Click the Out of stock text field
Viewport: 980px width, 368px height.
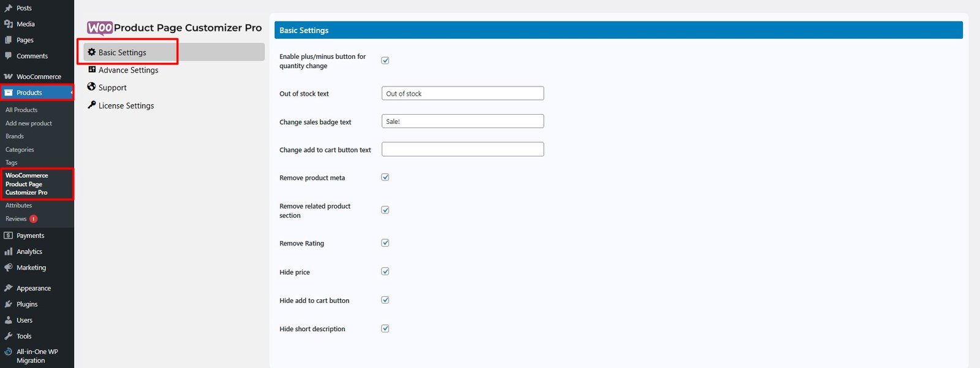tap(462, 93)
